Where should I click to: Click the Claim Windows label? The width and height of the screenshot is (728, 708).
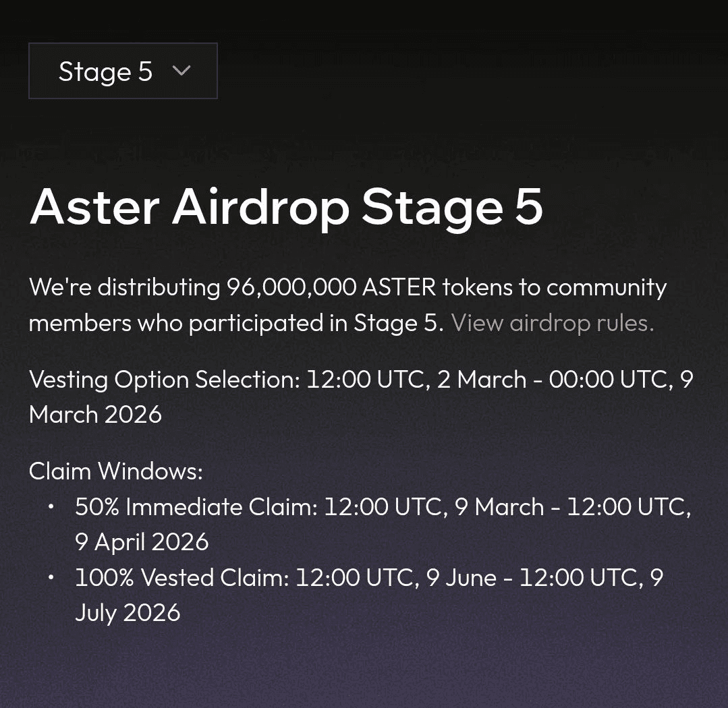(x=115, y=471)
